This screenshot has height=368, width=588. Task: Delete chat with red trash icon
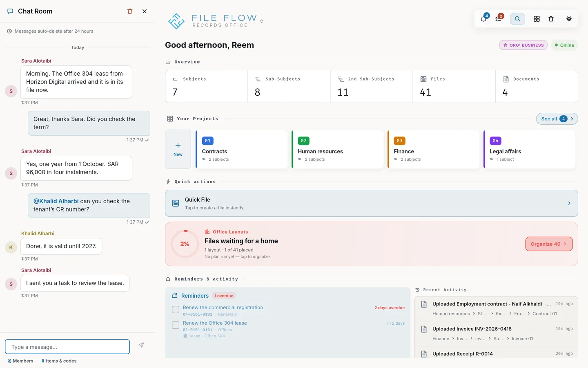click(130, 11)
